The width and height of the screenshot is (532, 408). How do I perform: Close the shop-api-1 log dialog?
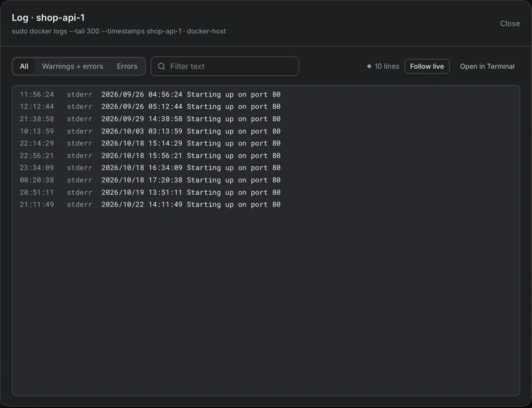point(510,23)
